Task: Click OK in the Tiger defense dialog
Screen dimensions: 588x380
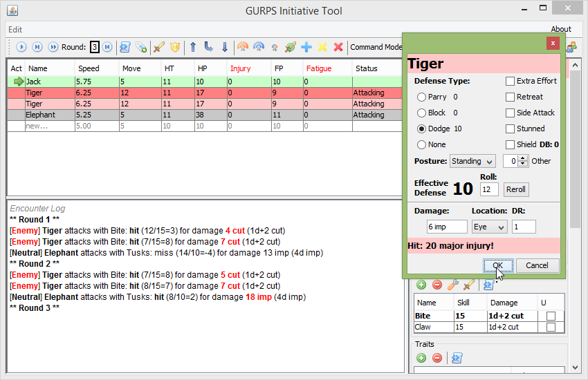Action: [498, 265]
